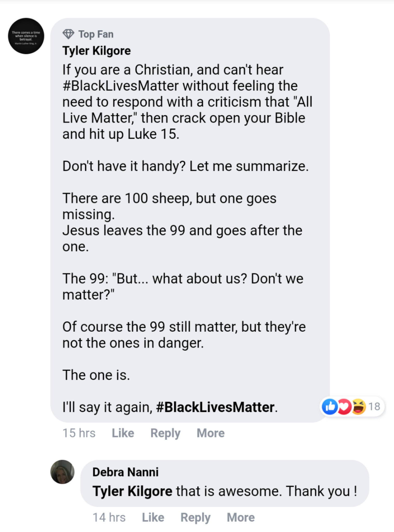Image resolution: width=394 pixels, height=532 pixels.
Task: Click the Top Fan diamond badge icon
Action: click(x=68, y=34)
